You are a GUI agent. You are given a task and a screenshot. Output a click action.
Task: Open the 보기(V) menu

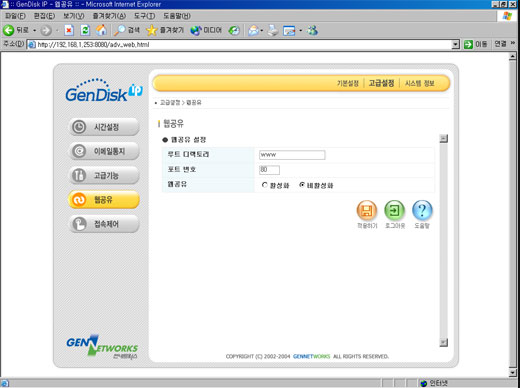pos(74,16)
